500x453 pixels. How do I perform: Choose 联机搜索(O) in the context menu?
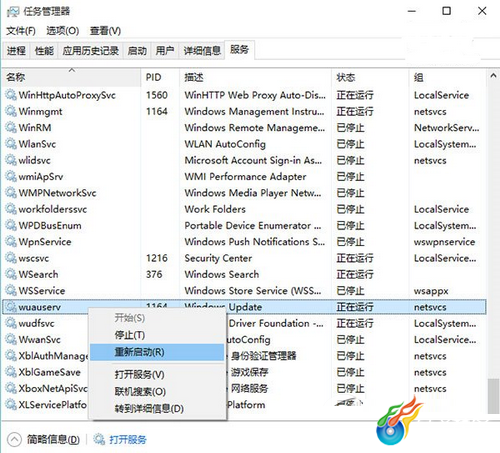coord(157,392)
